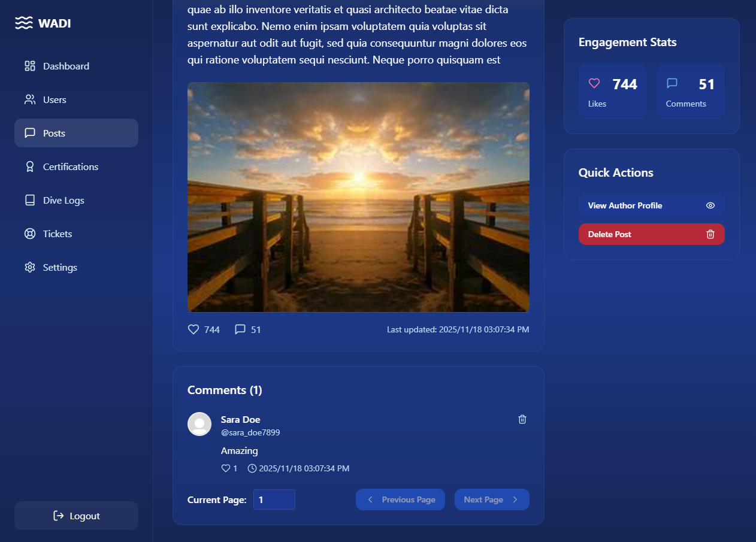Open the Dashboard menu item
Image resolution: width=756 pixels, height=542 pixels.
coord(66,66)
